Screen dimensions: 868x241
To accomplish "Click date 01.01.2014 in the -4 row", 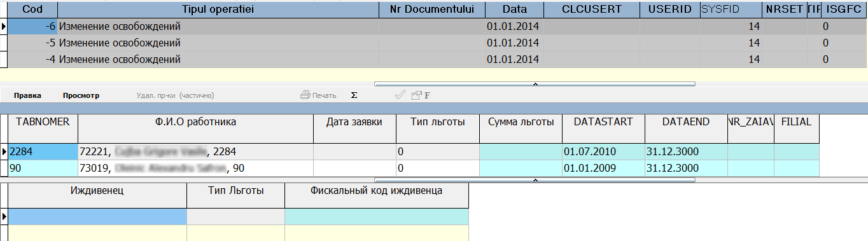I will (x=513, y=60).
